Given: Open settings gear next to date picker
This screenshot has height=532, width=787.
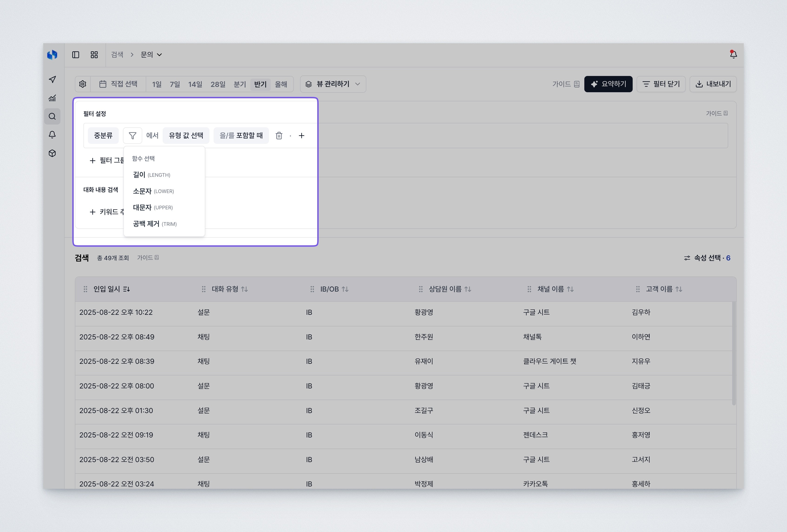Looking at the screenshot, I should point(83,84).
